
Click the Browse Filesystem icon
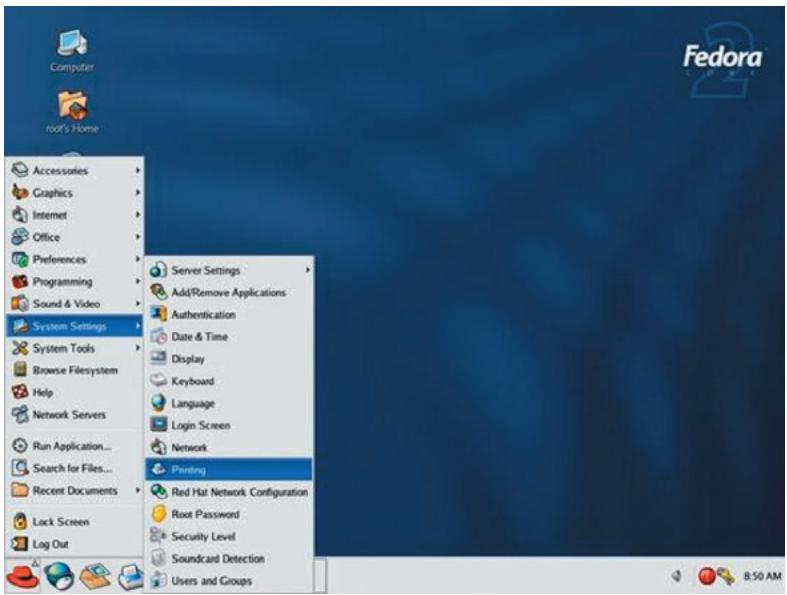(20, 370)
